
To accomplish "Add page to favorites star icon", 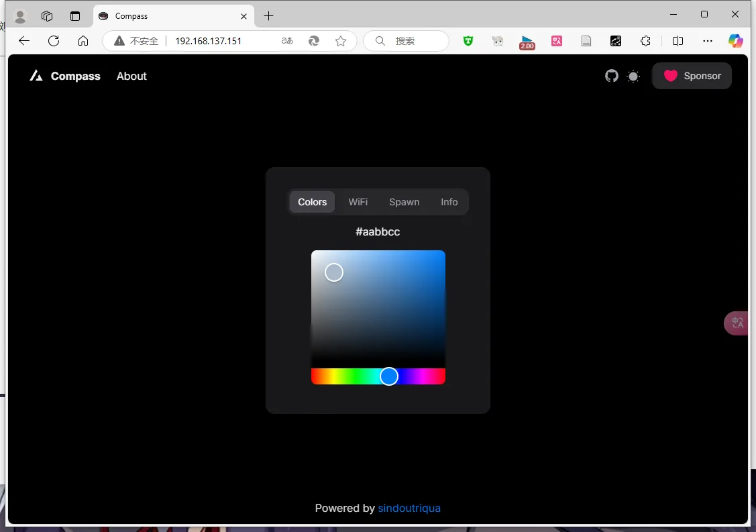I will tap(341, 41).
